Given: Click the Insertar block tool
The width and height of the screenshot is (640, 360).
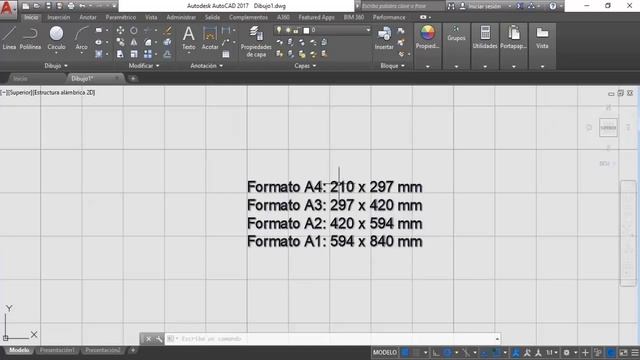Looking at the screenshot, I should click(x=384, y=38).
